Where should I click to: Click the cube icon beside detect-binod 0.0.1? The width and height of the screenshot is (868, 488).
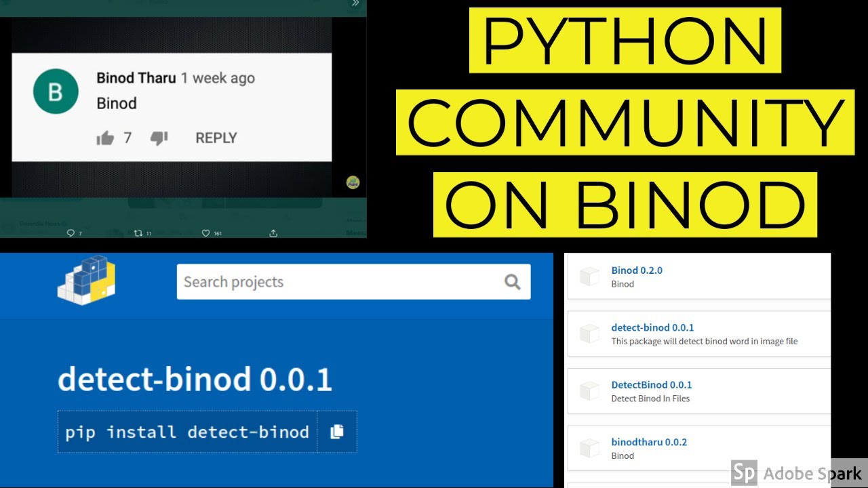pyautogui.click(x=589, y=333)
